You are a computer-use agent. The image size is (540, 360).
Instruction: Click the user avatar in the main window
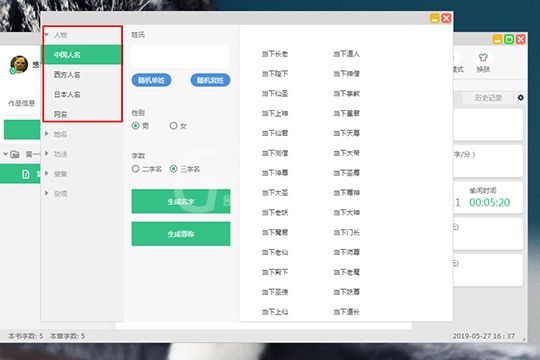pyautogui.click(x=19, y=64)
